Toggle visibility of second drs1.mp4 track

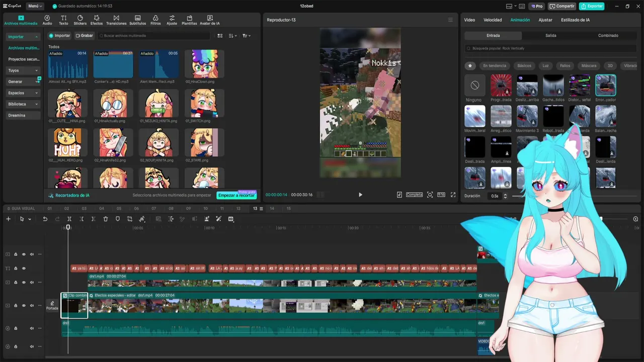(24, 283)
